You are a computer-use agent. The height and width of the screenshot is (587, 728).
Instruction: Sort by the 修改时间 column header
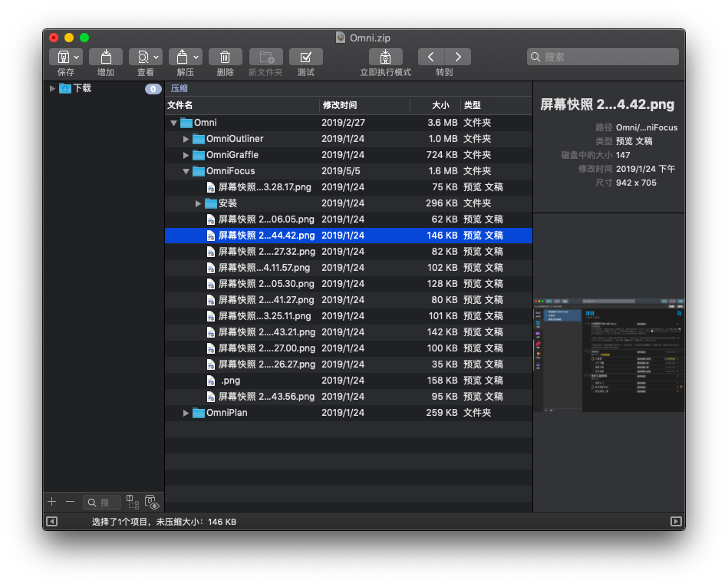click(x=364, y=105)
